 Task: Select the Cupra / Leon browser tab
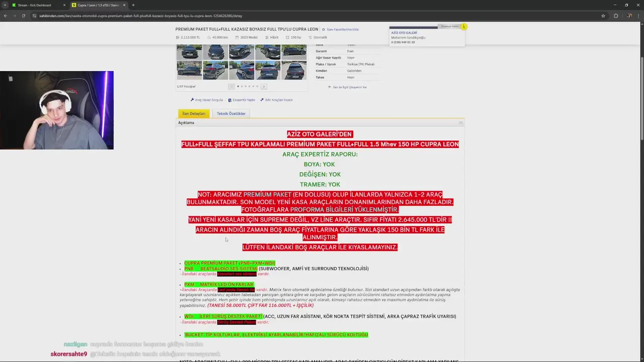tap(99, 5)
